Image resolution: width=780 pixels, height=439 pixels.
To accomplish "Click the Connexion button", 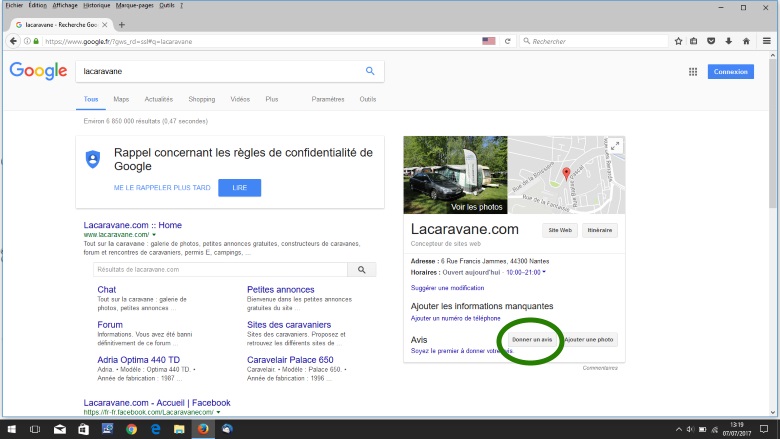I will pyautogui.click(x=731, y=72).
